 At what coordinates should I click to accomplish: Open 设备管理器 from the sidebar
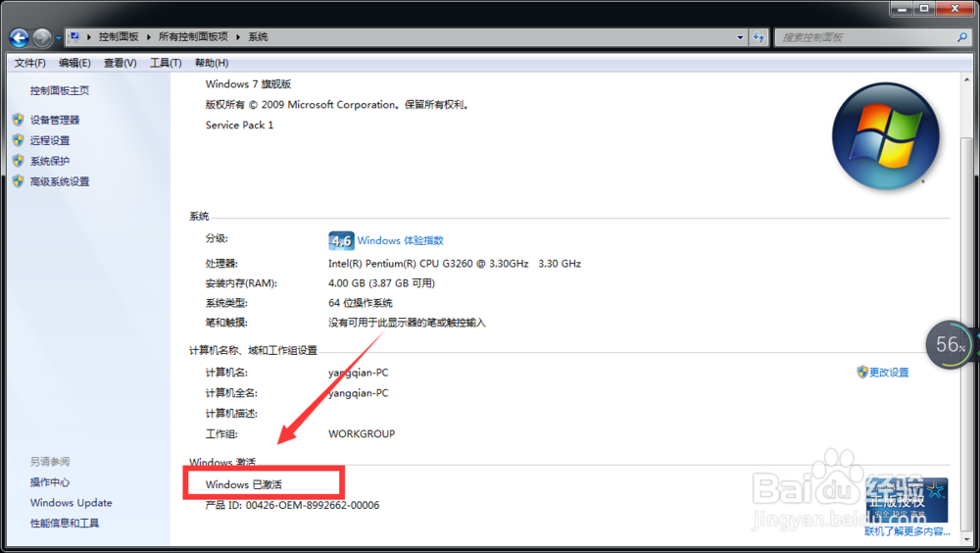(x=55, y=120)
